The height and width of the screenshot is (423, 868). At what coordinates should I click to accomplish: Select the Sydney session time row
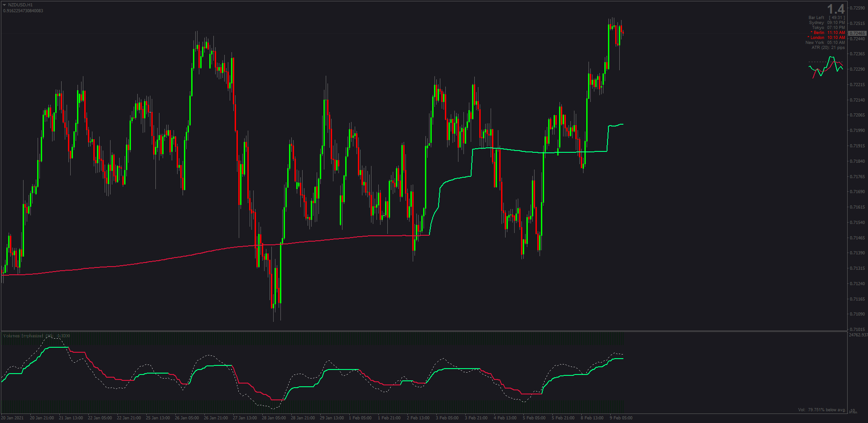pos(827,23)
